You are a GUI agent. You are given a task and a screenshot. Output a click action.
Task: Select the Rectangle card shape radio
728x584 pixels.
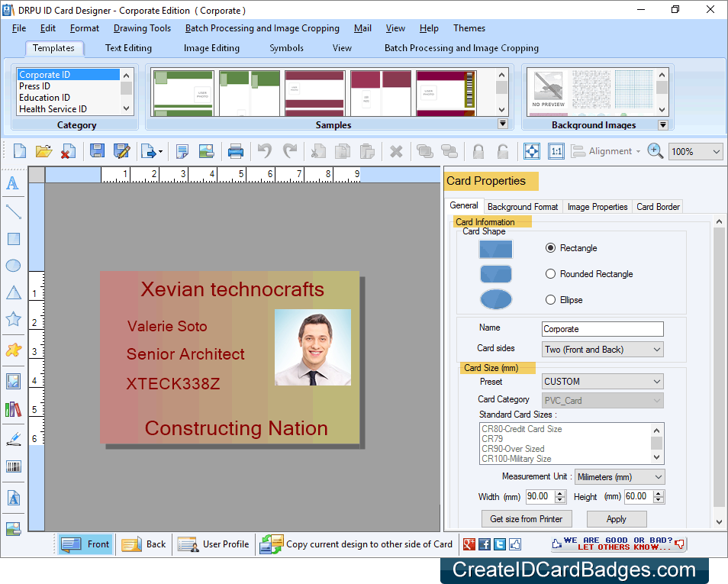coord(550,248)
